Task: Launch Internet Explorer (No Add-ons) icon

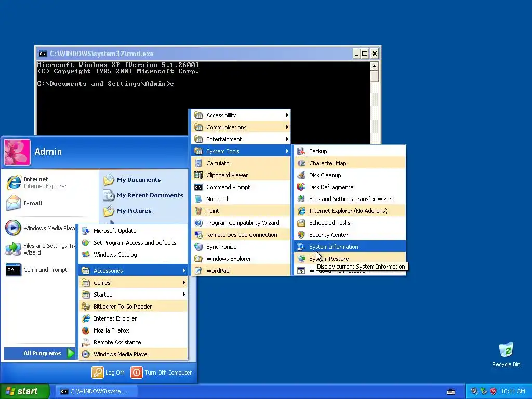Action: coord(301,211)
